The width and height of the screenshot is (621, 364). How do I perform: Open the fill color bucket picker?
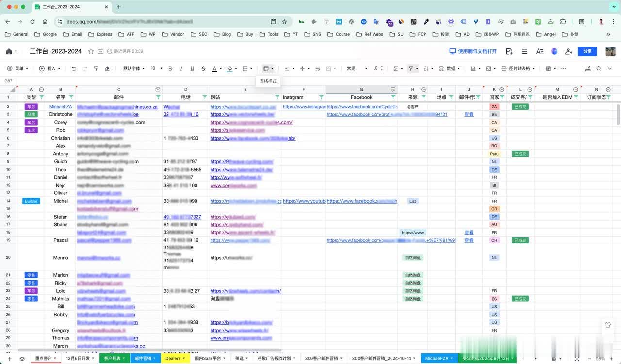pos(232,69)
